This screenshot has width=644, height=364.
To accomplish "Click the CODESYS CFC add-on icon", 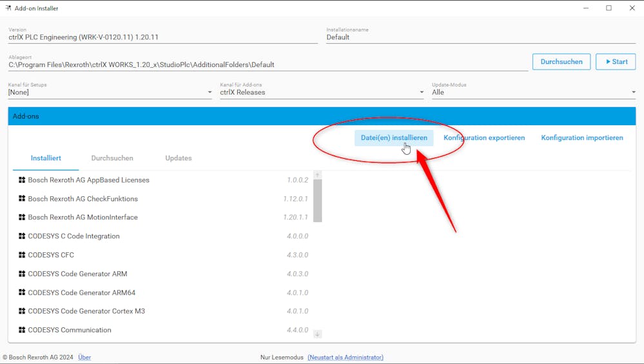I will pyautogui.click(x=22, y=254).
